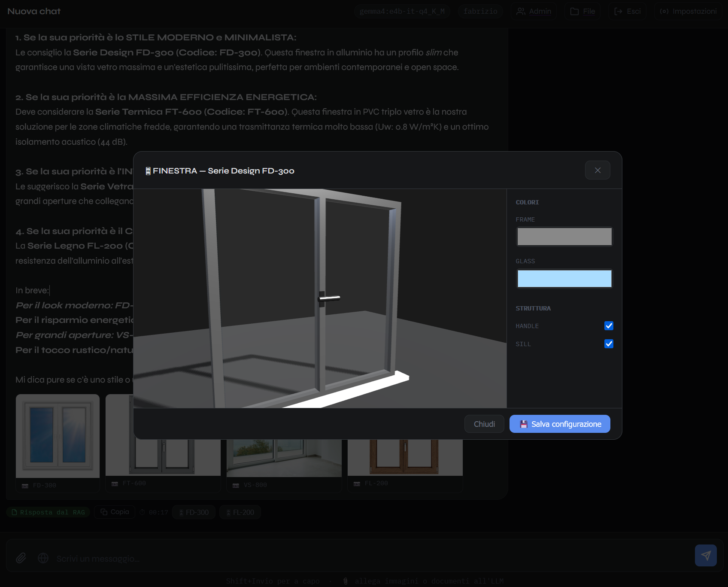Click the Risposta dal RAG badge

click(48, 512)
